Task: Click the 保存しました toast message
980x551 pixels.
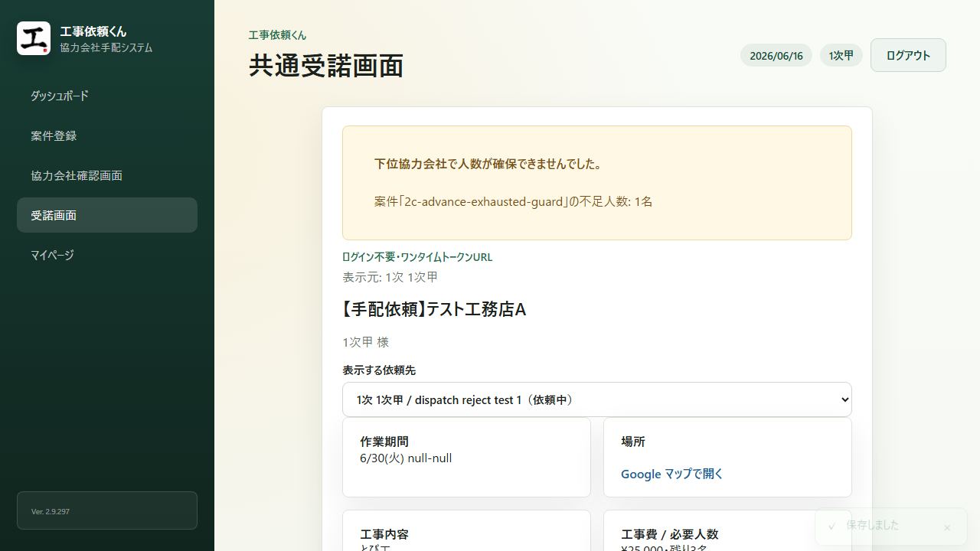Action: 873,525
